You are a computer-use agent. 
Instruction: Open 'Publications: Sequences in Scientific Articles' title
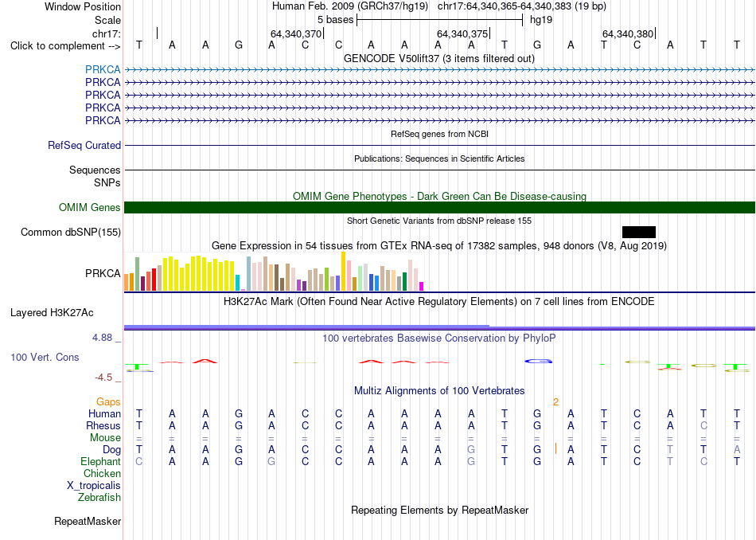tap(439, 158)
